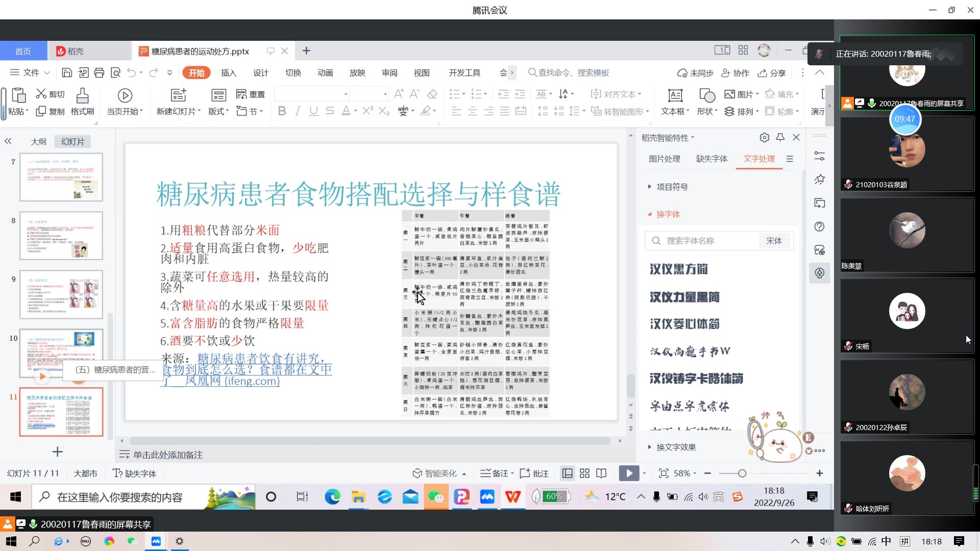
Task: Click the text highlight color button
Action: (x=425, y=111)
